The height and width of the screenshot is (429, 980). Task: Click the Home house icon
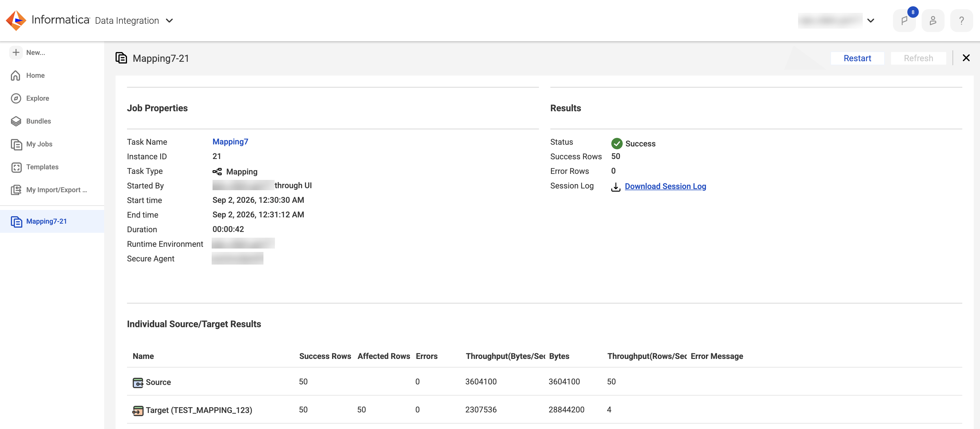16,75
